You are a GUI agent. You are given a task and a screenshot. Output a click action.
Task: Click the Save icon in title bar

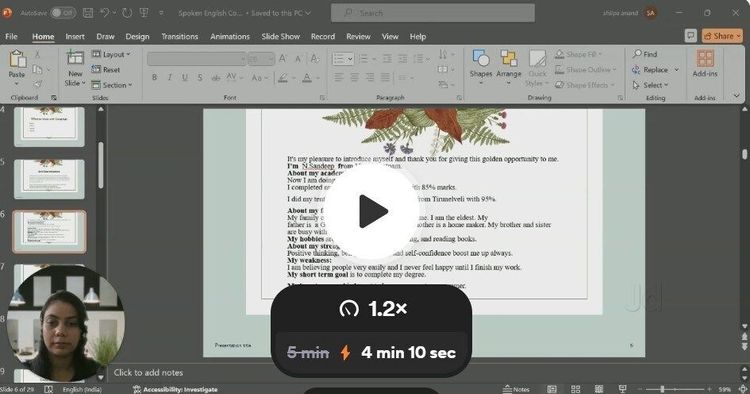(x=88, y=13)
